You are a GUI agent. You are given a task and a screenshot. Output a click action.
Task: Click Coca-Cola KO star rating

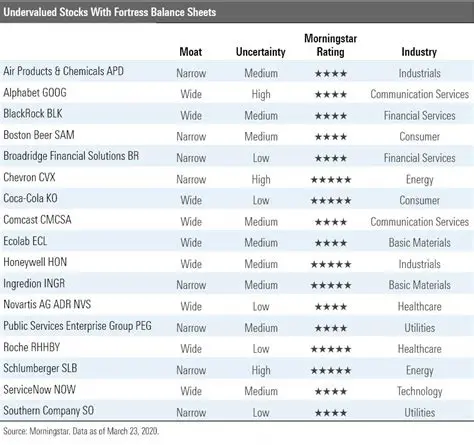[x=331, y=201]
